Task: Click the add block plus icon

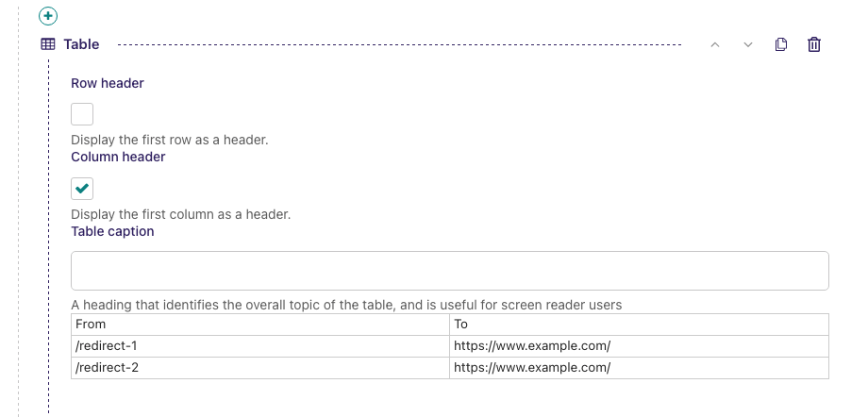Action: pos(48,16)
